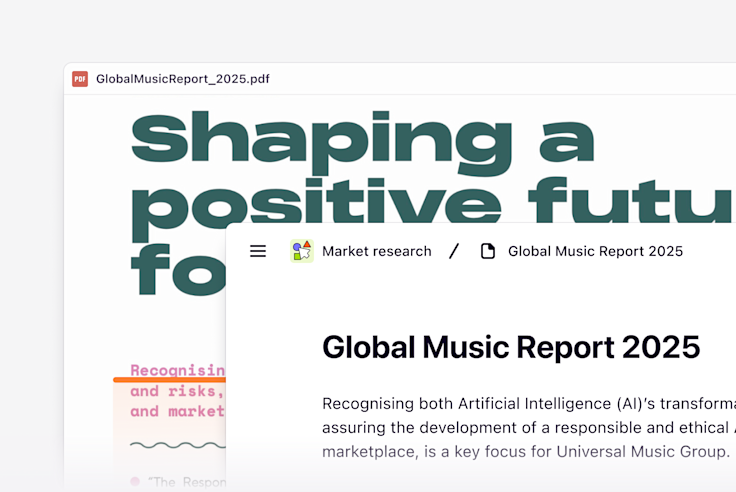
Task: Select the GlobalMusicReport_2025.pdf file name
Action: point(183,79)
